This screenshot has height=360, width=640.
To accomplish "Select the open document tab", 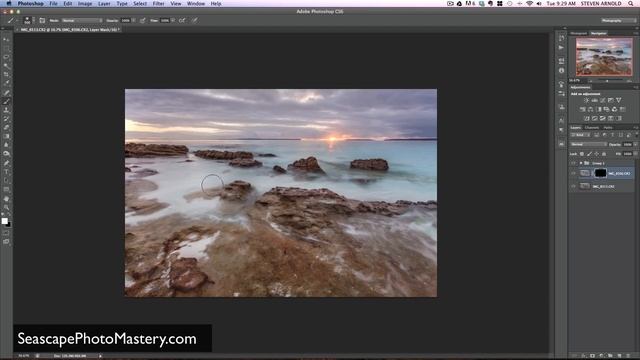I will [69, 30].
